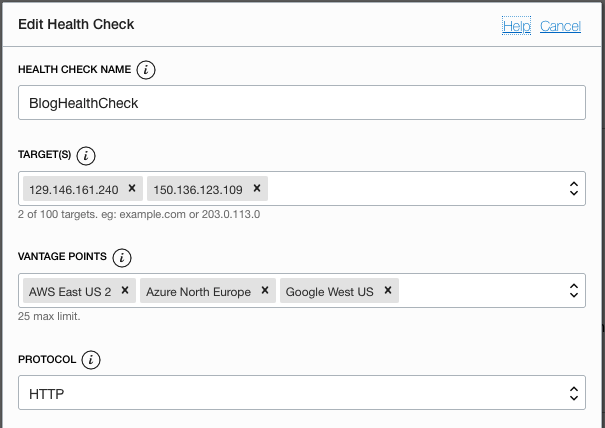This screenshot has width=605, height=428.
Task: Select the 129.146.161.240 target chip
Action: tap(74, 188)
